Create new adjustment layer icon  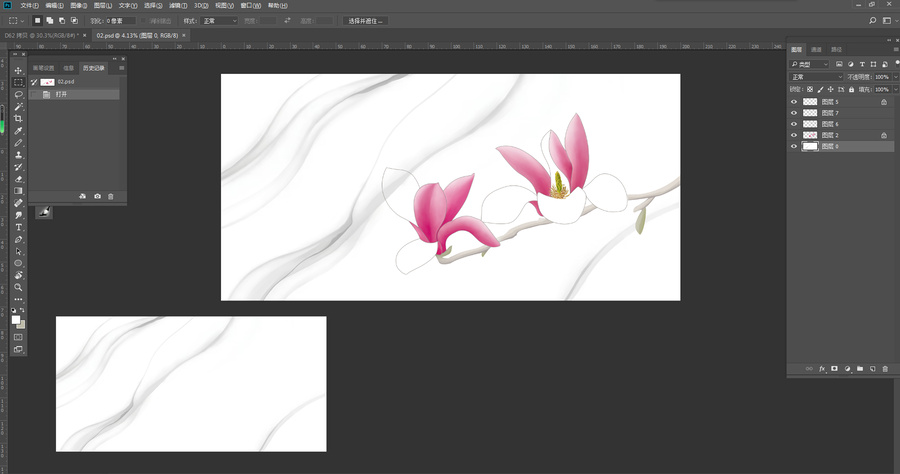(x=847, y=368)
